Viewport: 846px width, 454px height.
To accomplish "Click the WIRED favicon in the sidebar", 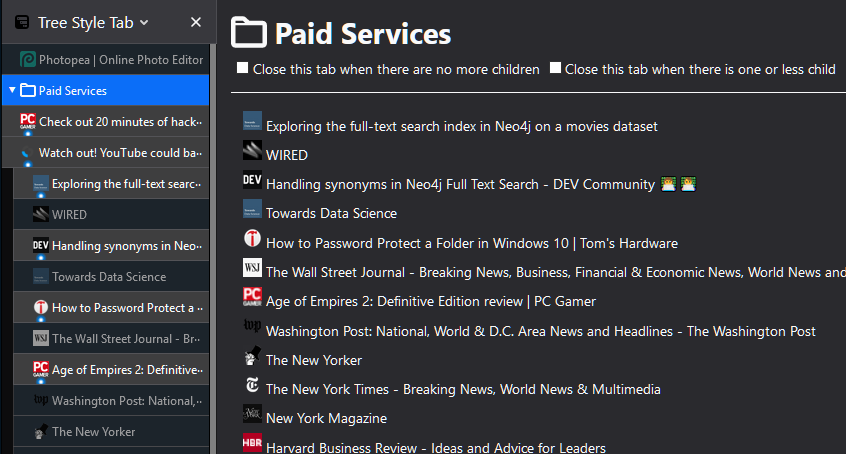I will 40,214.
